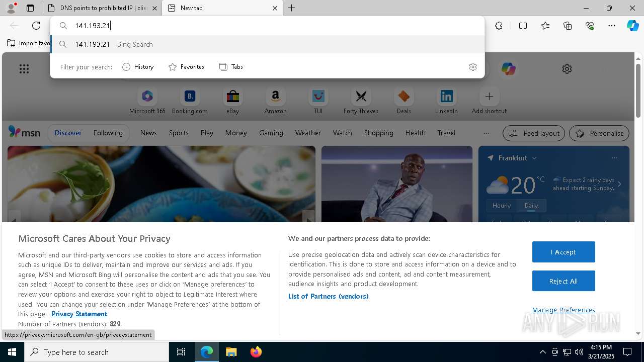Expand the Frankfurt location dropdown
The height and width of the screenshot is (362, 644).
[x=534, y=158]
